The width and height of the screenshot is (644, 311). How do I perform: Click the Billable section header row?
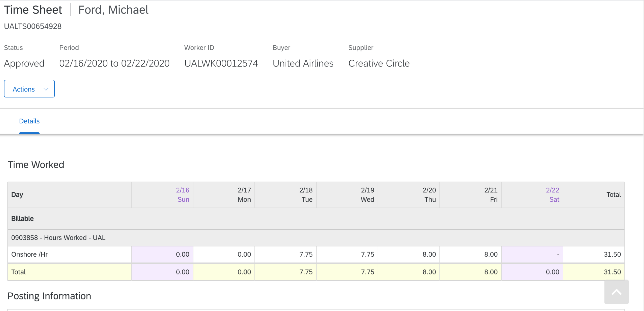point(22,219)
